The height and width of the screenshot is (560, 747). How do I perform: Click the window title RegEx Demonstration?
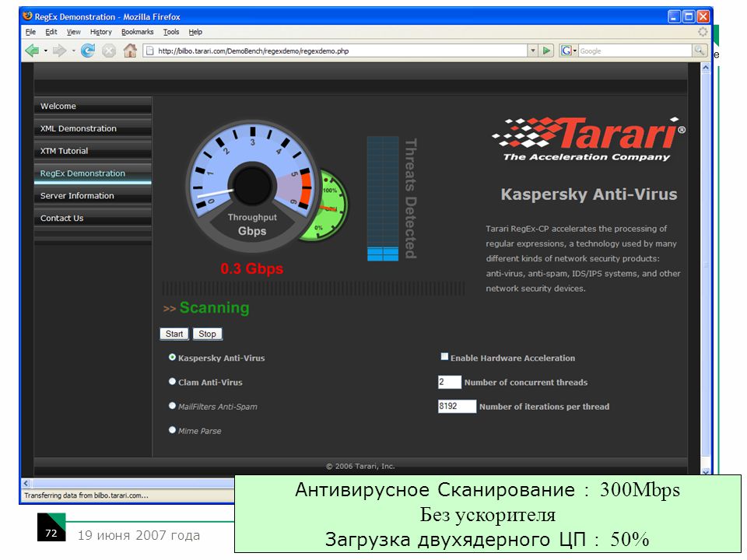coord(107,16)
